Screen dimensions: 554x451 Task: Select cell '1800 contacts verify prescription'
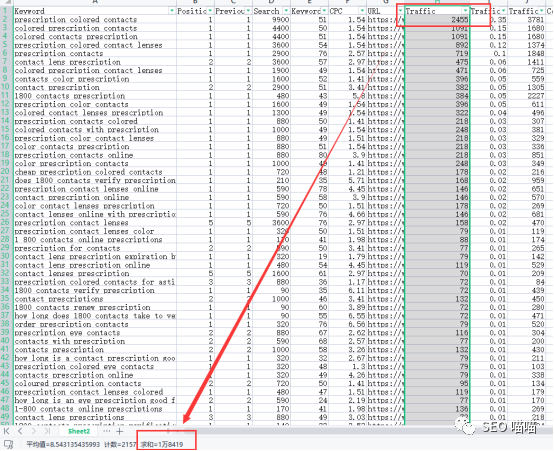coord(95,290)
